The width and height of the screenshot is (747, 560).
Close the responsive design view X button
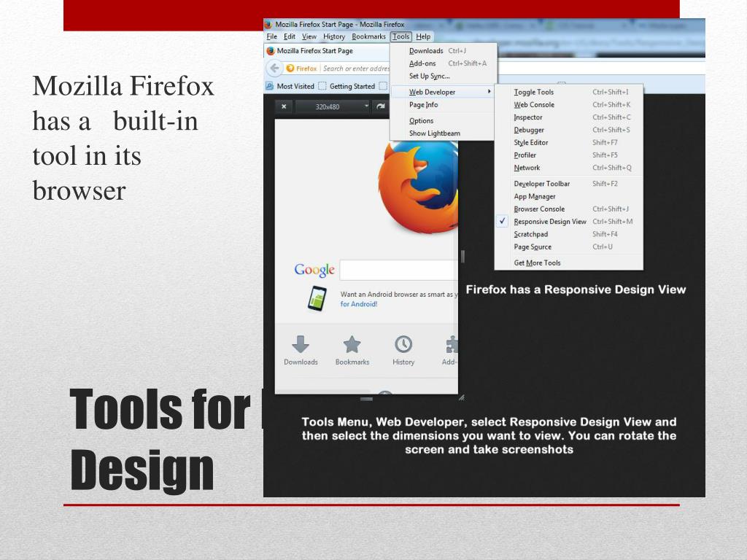coord(284,106)
